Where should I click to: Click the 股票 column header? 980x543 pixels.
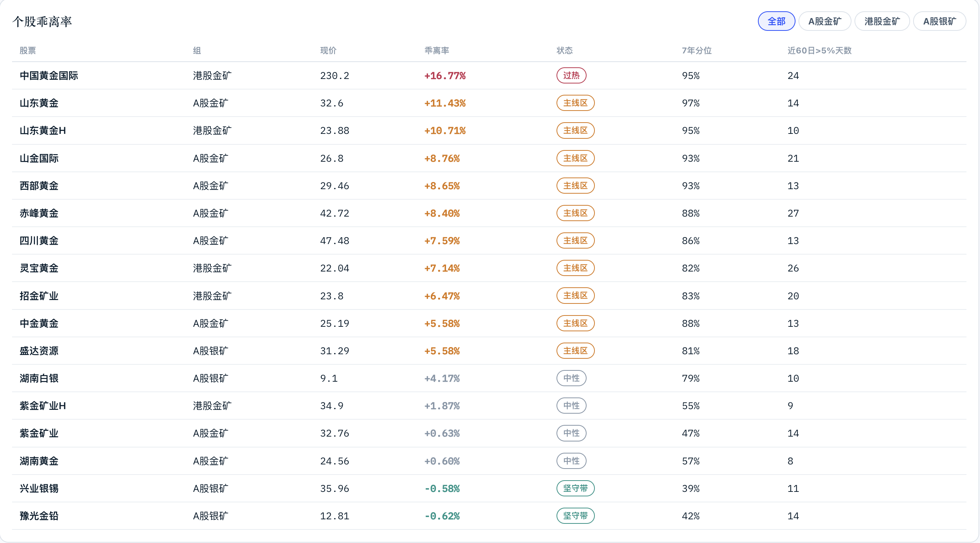tap(28, 51)
